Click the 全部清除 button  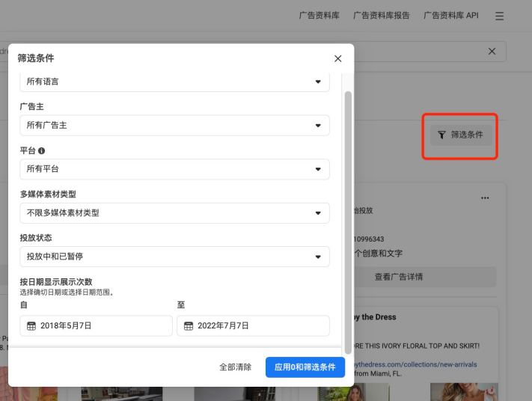pyautogui.click(x=235, y=367)
